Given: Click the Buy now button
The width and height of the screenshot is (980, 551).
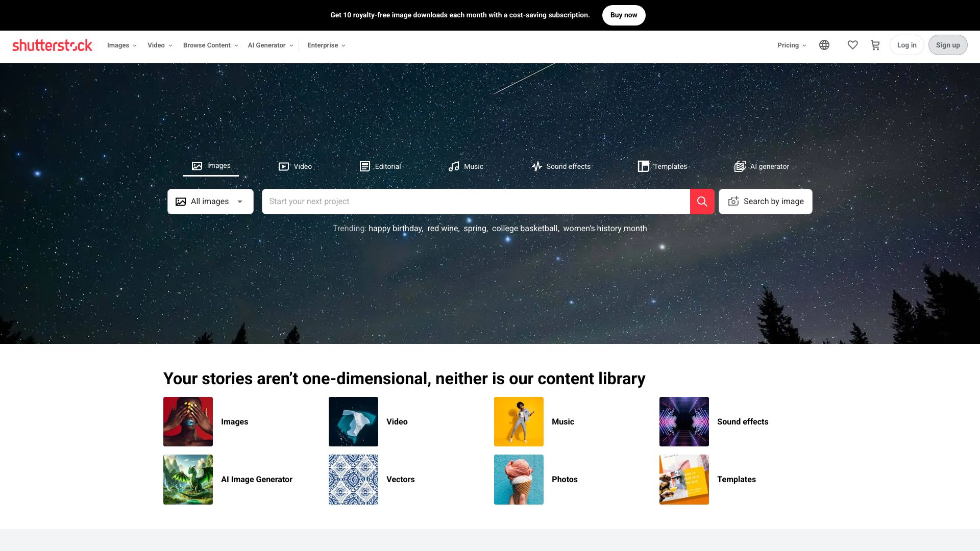Looking at the screenshot, I should [x=624, y=15].
